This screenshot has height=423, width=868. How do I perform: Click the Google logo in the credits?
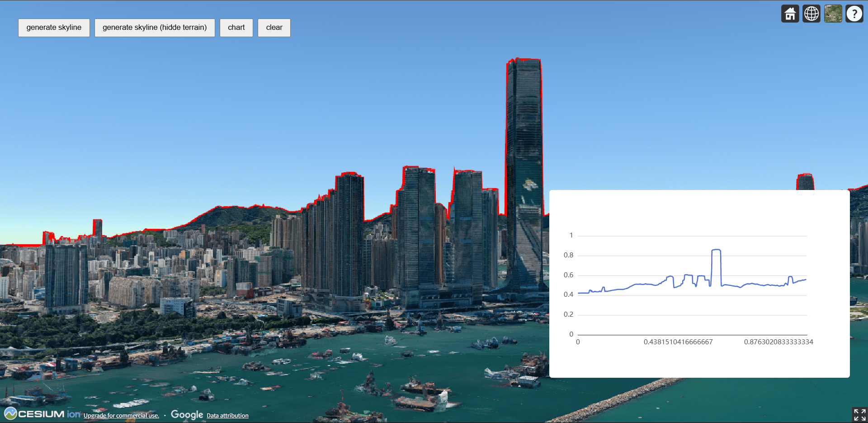pyautogui.click(x=187, y=415)
